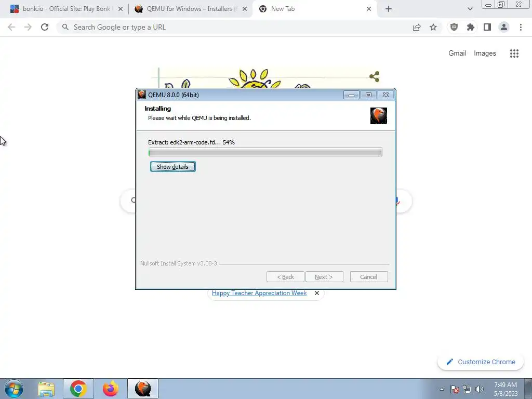Image resolution: width=532 pixels, height=399 pixels.
Task: Show hidden system tray icons
Action: coord(442,390)
